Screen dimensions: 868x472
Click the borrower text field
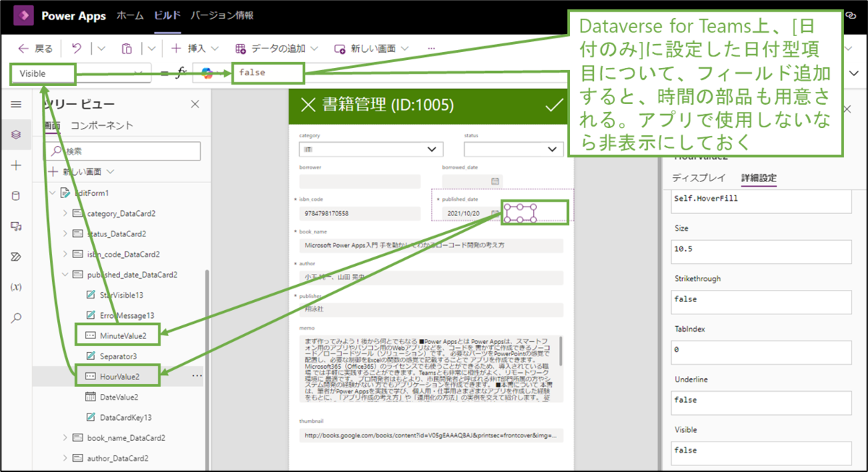coord(359,181)
